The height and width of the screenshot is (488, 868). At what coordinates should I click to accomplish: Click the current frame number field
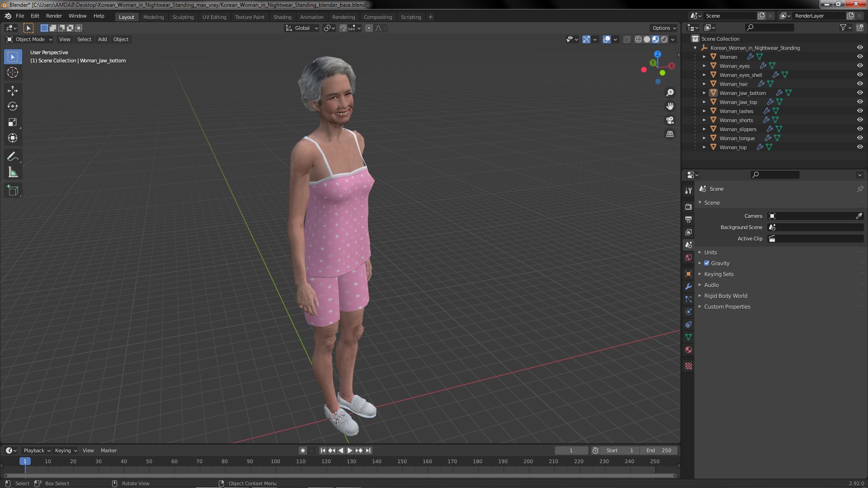pos(571,450)
